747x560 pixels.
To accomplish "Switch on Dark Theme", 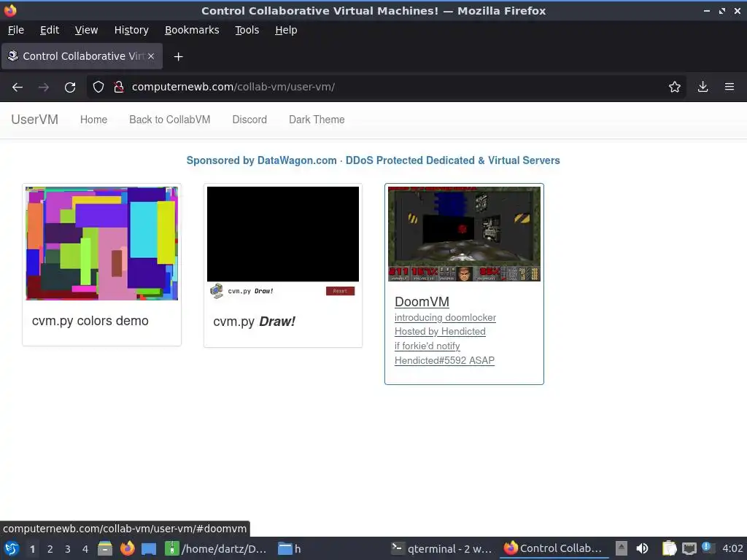I will (x=317, y=120).
